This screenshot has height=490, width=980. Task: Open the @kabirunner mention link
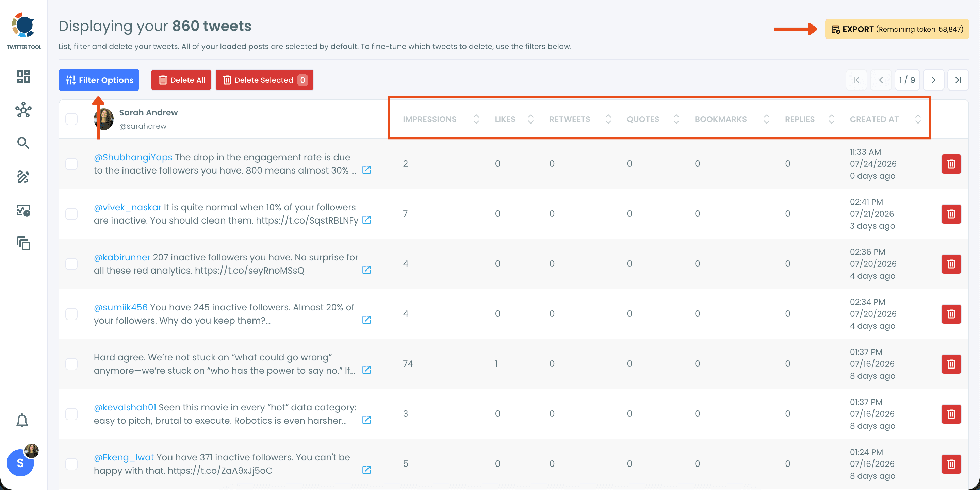coord(122,257)
